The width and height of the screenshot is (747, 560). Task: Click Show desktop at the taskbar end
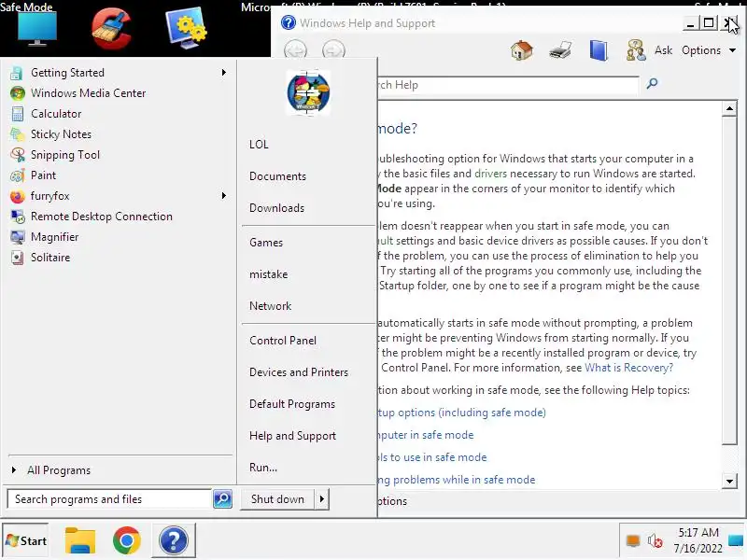[x=736, y=540]
